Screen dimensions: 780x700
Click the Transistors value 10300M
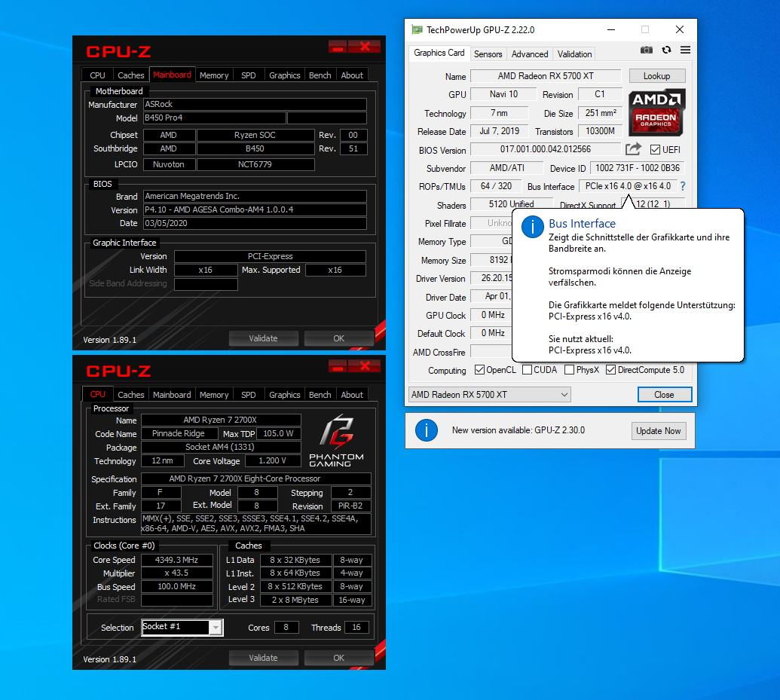600,131
